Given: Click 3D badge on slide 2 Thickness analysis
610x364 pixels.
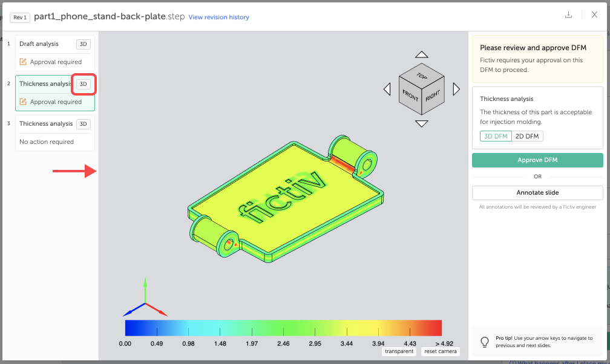Looking at the screenshot, I should pyautogui.click(x=84, y=84).
